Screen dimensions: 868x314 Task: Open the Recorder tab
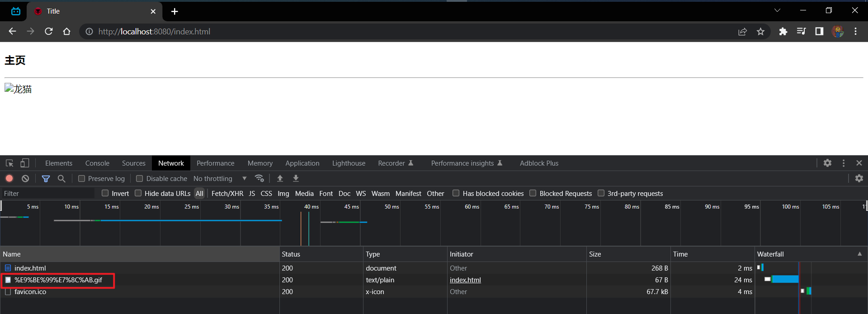coord(396,163)
